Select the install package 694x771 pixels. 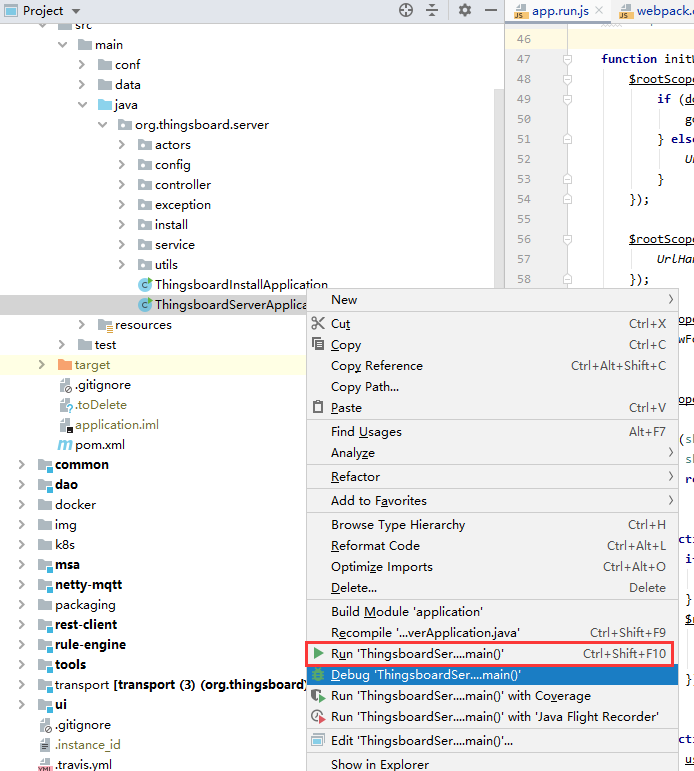click(171, 225)
